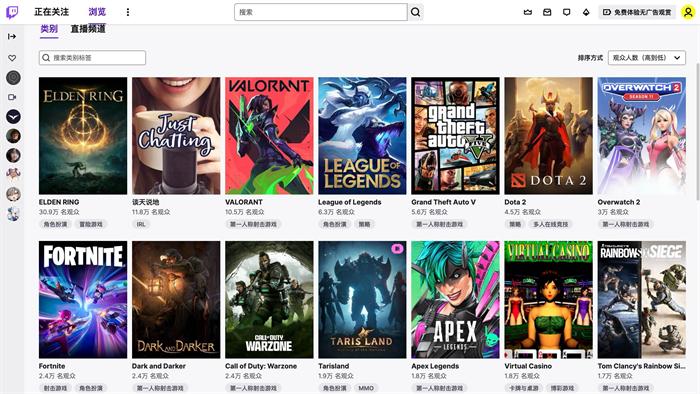Image resolution: width=700 pixels, height=394 pixels.
Task: Open the ELDEN RING category thumbnail
Action: (x=83, y=136)
